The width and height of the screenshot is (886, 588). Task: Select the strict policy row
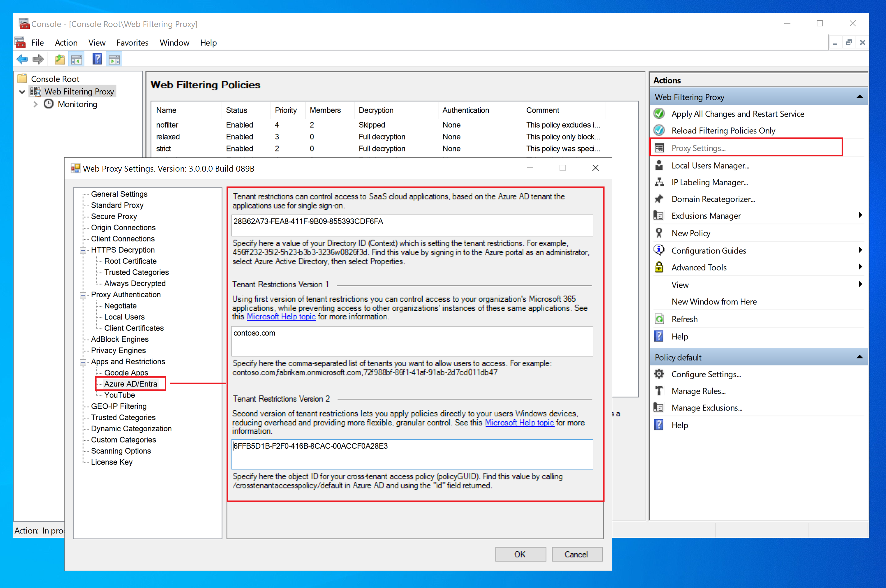[378, 149]
